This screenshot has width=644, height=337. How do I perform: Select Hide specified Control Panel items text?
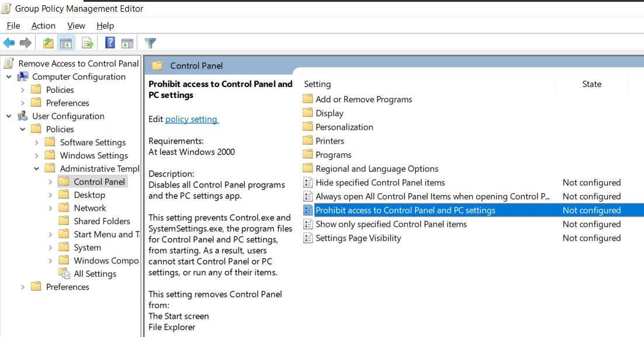point(380,182)
